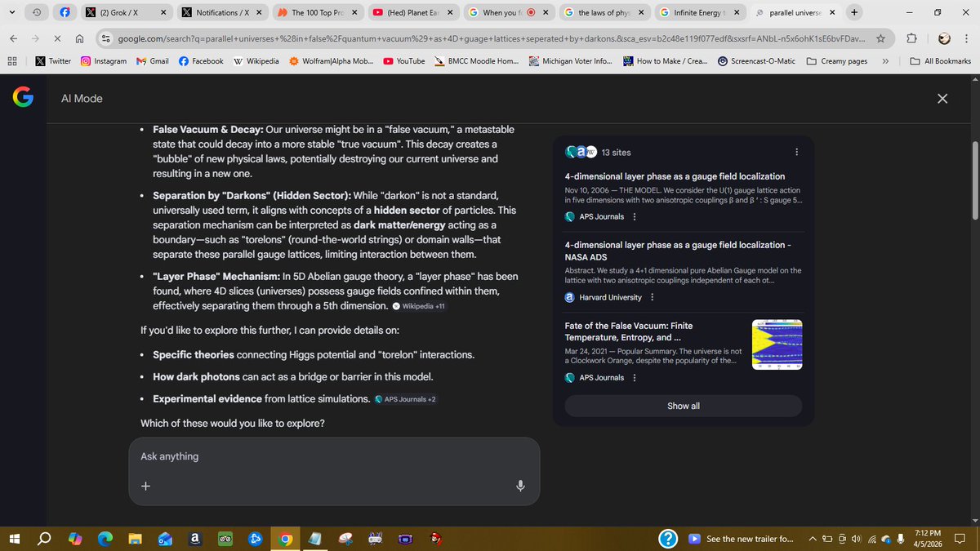The height and width of the screenshot is (551, 980).
Task: Open the Wolfram|Alpha bookmark
Action: pyautogui.click(x=332, y=61)
